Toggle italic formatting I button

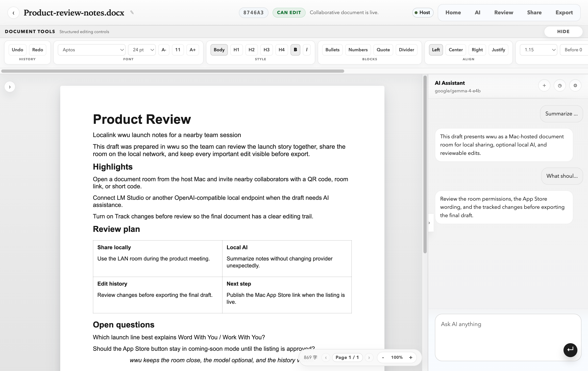pos(307,50)
